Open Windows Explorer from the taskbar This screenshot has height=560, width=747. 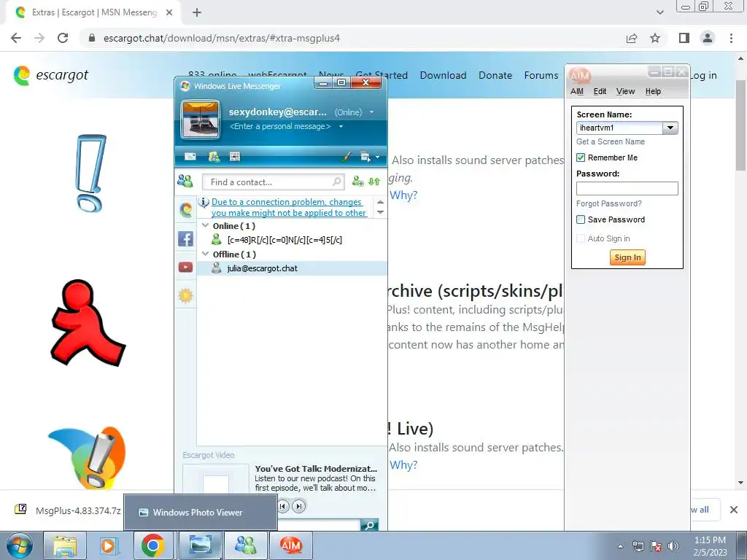coord(65,545)
